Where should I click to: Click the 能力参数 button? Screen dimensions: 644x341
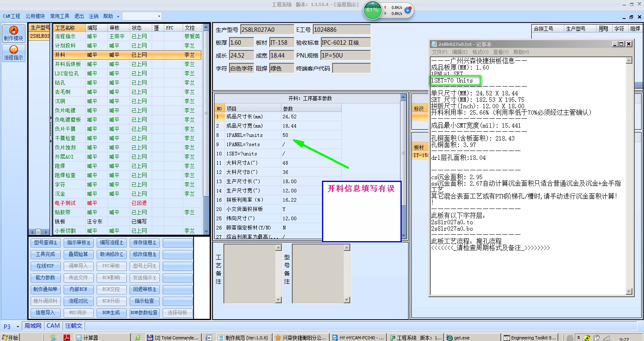point(45,277)
